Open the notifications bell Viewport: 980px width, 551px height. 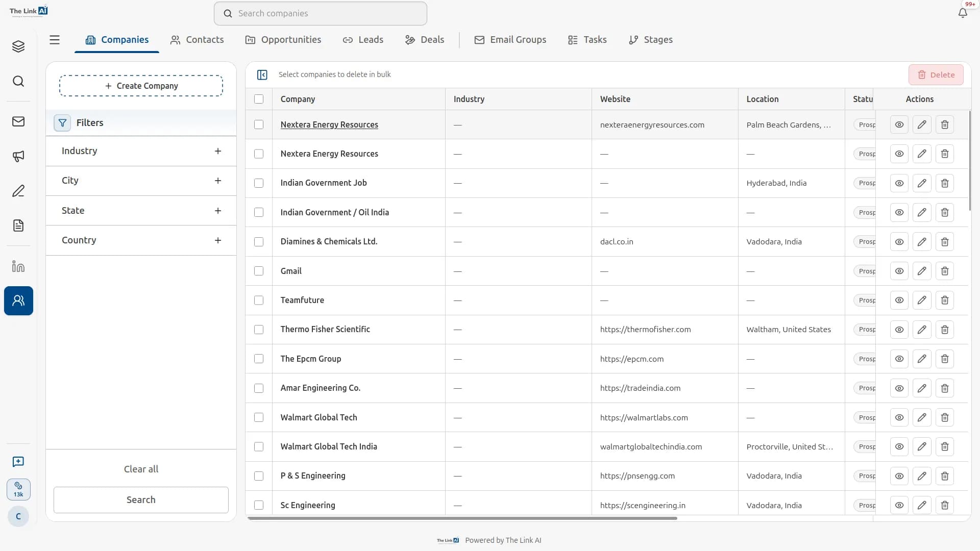coord(963,13)
